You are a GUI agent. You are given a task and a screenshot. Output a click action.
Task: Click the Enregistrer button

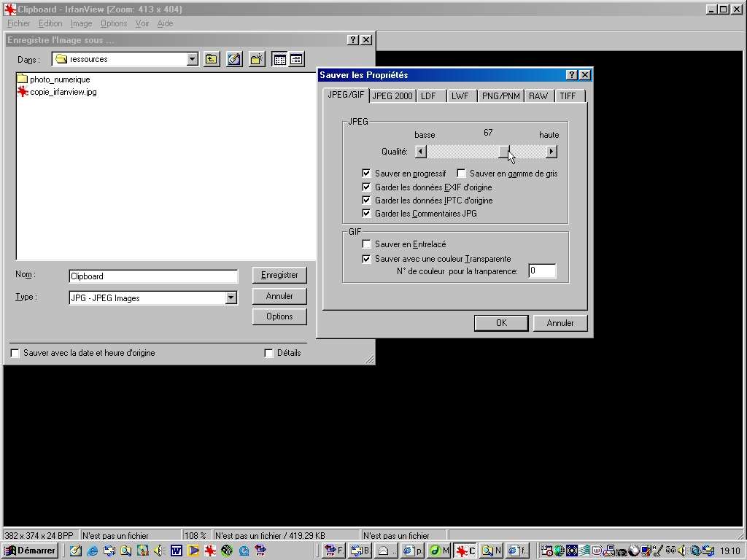coord(279,275)
